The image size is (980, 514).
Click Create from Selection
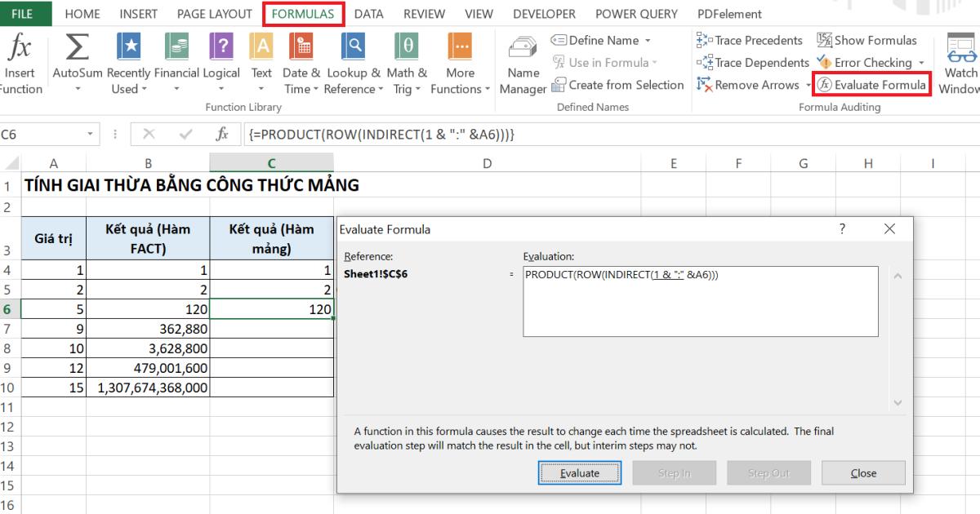click(x=626, y=84)
